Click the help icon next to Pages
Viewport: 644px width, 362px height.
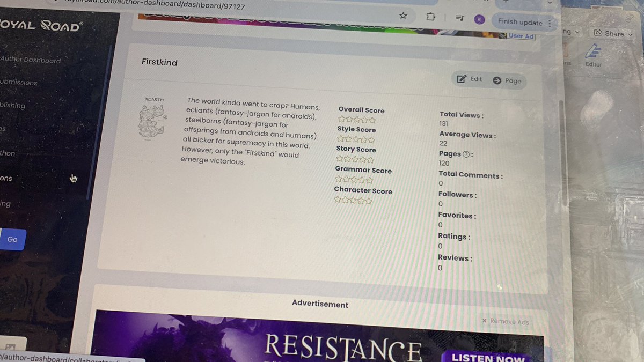[466, 154]
